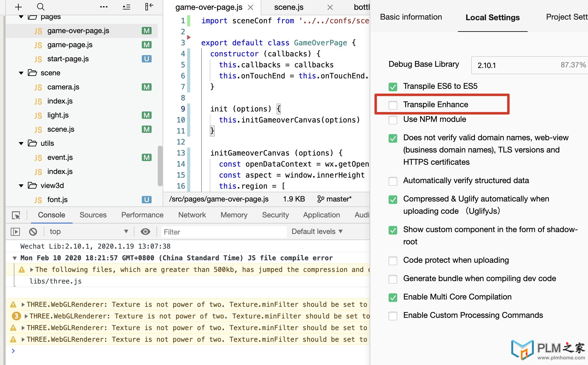Image resolution: width=588 pixels, height=365 pixels.
Task: Open the Performance tab
Action: coord(142,215)
